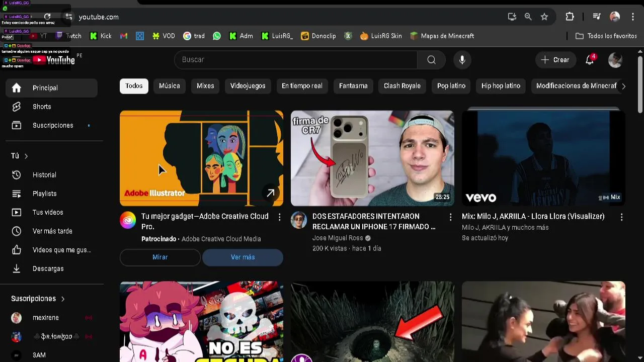Image resolution: width=644 pixels, height=362 pixels.
Task: Select the Música filter chip
Action: click(x=170, y=86)
